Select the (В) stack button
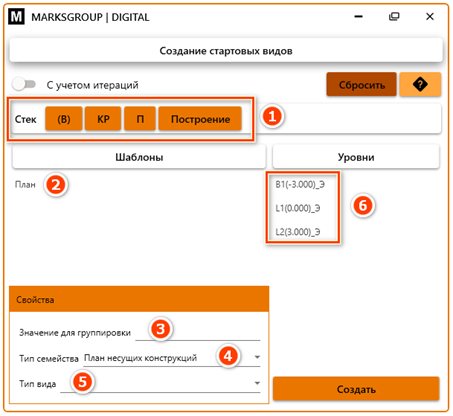Viewport: 453px width, 416px height. (64, 119)
